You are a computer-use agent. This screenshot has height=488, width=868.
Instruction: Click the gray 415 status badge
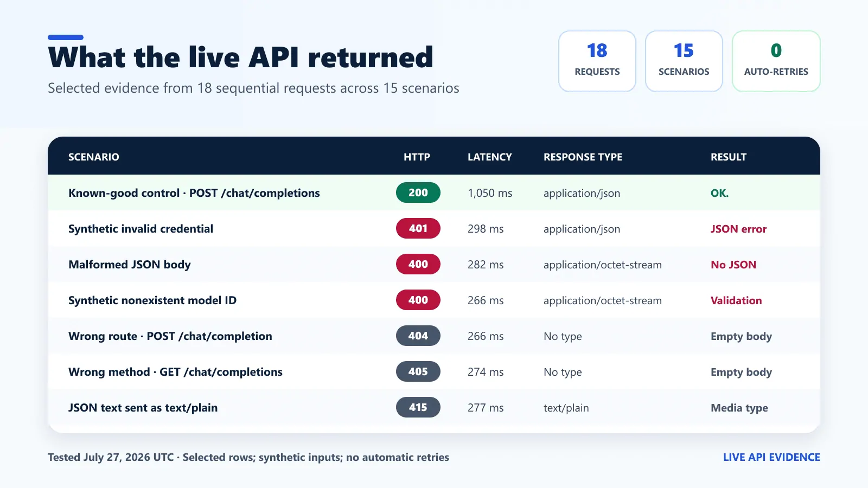pyautogui.click(x=418, y=407)
